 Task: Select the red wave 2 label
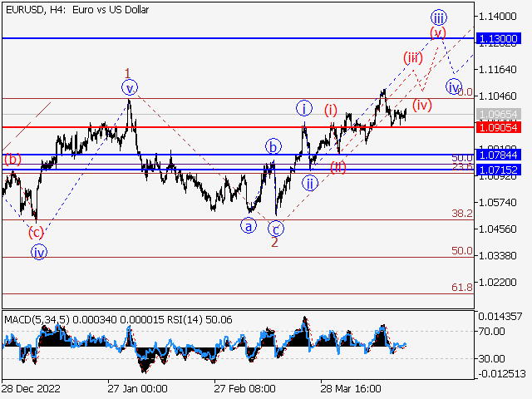pos(275,242)
